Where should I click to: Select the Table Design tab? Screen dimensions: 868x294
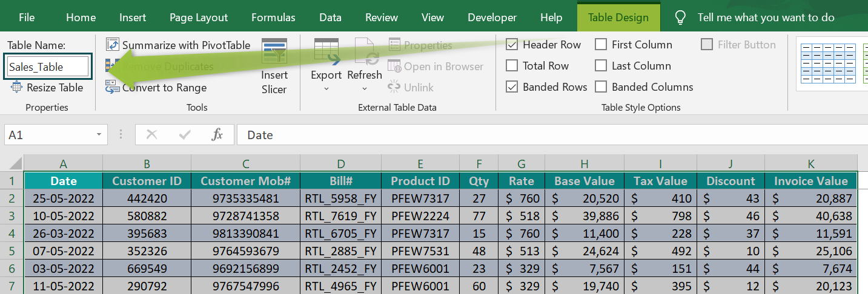tap(618, 18)
